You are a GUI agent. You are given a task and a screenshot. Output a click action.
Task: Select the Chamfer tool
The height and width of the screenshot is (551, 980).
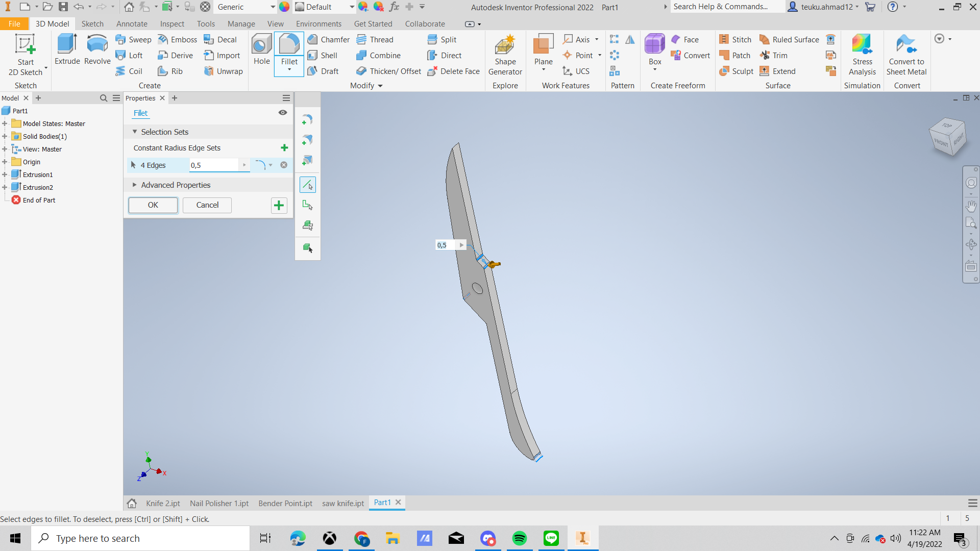(328, 39)
